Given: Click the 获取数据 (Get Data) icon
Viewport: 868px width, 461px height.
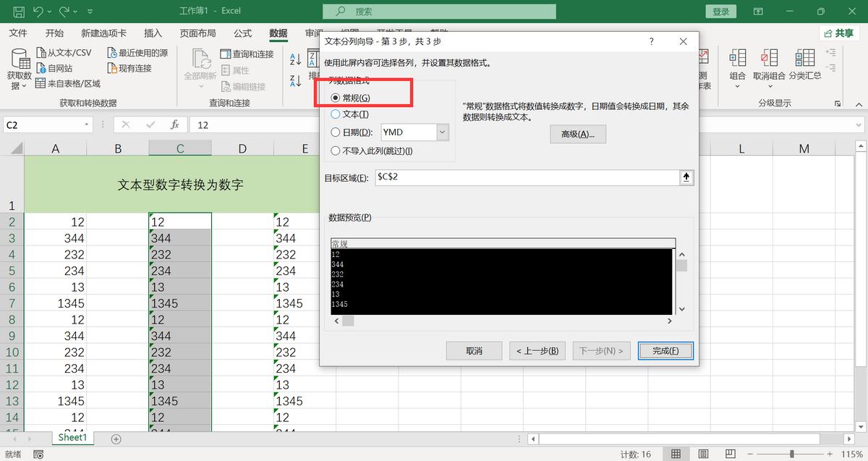Looking at the screenshot, I should (19, 59).
